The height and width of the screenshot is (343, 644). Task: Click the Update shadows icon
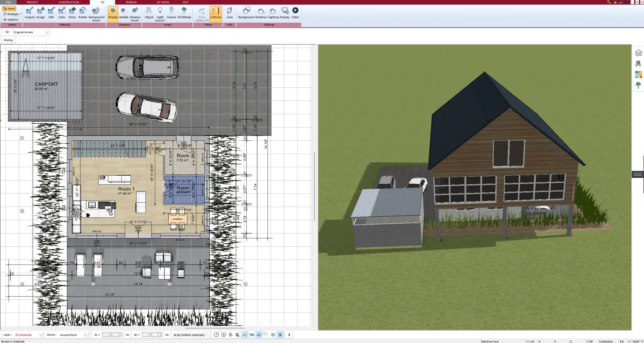tap(123, 13)
